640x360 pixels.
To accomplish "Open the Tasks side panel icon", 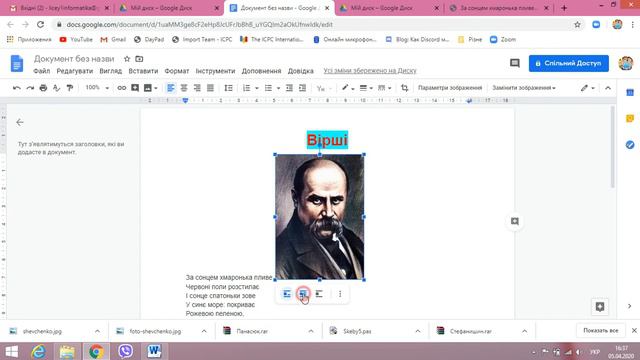I will [630, 145].
